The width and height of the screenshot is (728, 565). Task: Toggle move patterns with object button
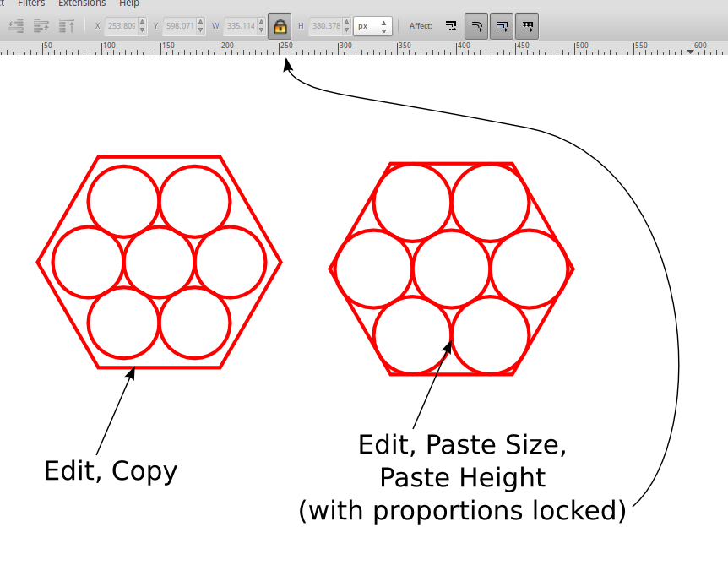click(x=528, y=26)
